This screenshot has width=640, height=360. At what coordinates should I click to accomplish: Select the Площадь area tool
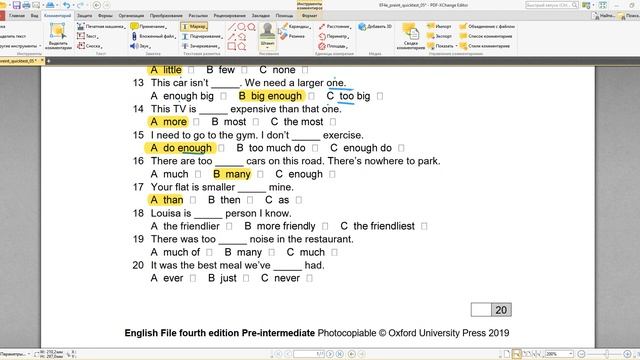332,46
